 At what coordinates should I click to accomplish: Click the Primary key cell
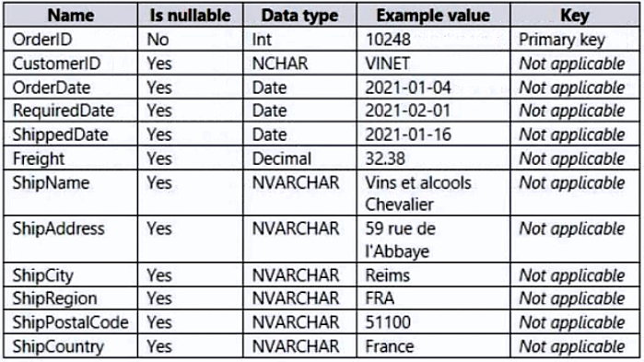[575, 40]
